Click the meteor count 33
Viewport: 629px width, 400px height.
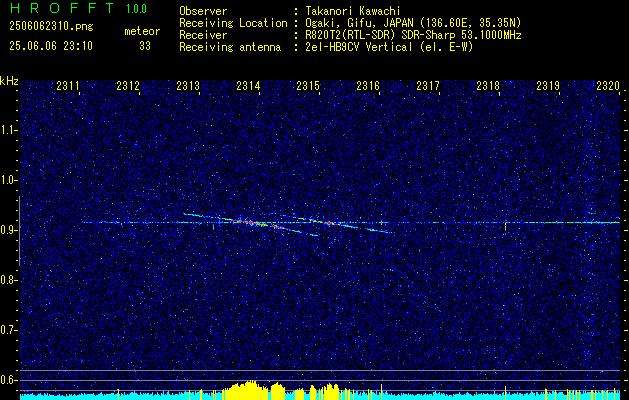click(145, 46)
